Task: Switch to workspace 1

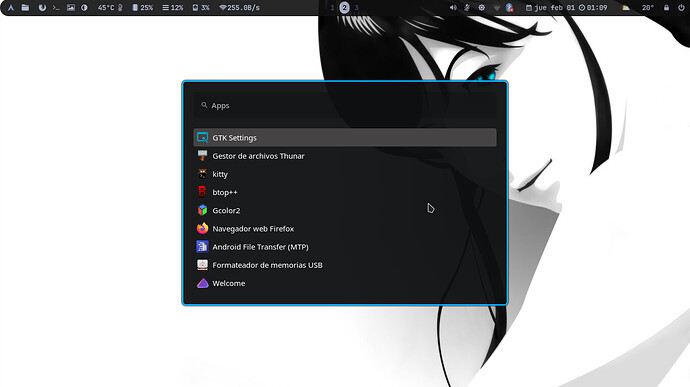Action: (332, 7)
